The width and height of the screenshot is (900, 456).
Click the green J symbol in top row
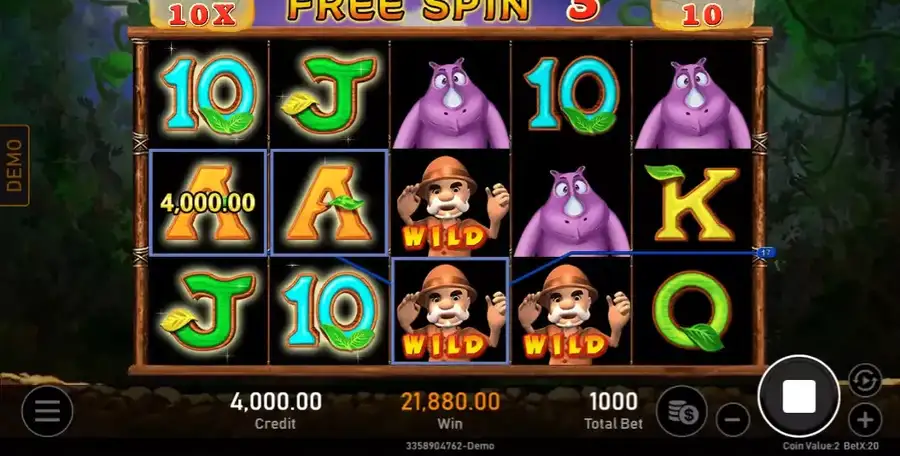tap(328, 94)
